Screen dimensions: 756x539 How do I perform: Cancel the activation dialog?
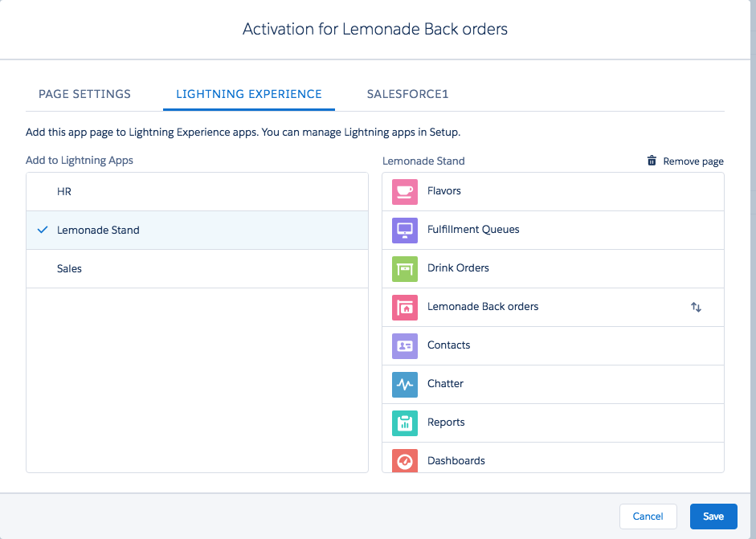pos(648,517)
